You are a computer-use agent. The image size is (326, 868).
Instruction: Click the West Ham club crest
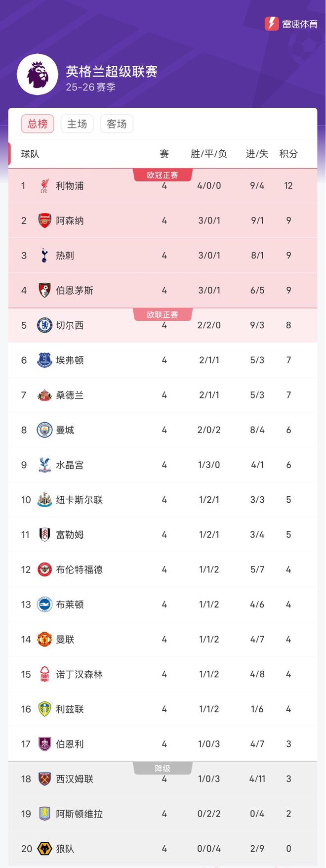tap(44, 779)
